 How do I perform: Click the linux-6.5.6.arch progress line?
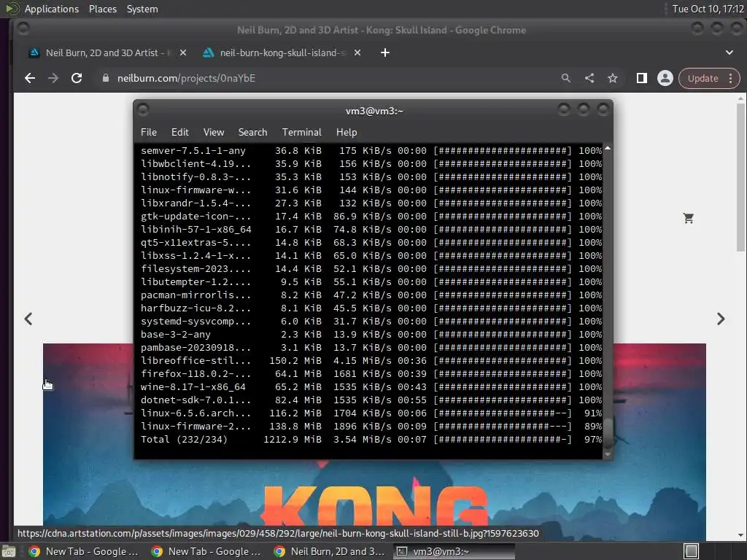pyautogui.click(x=371, y=413)
